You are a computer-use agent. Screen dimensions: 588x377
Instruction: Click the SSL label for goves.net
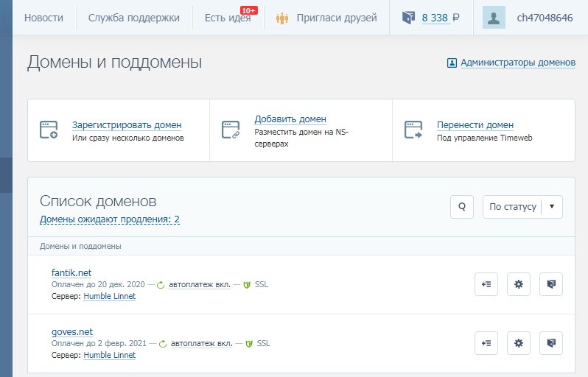coord(263,343)
